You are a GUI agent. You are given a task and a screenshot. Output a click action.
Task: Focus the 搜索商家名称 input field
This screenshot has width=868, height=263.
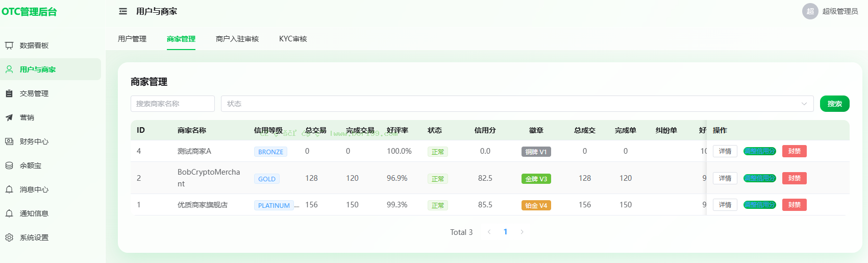coord(172,104)
